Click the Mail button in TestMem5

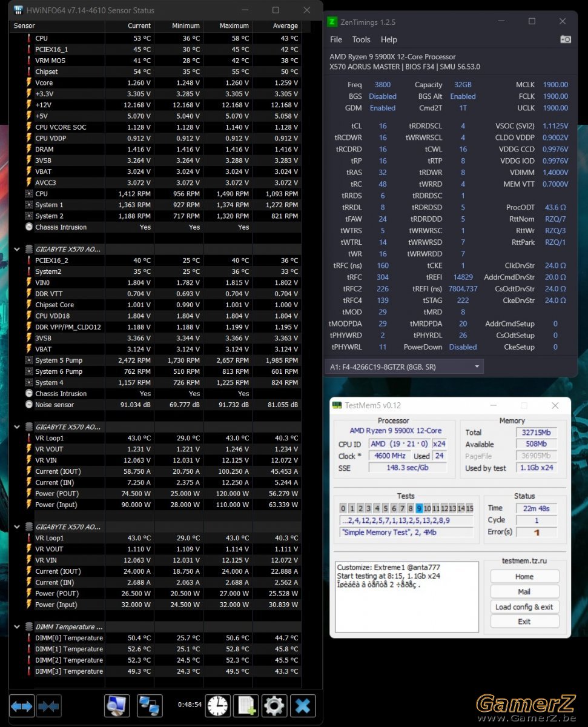524,592
